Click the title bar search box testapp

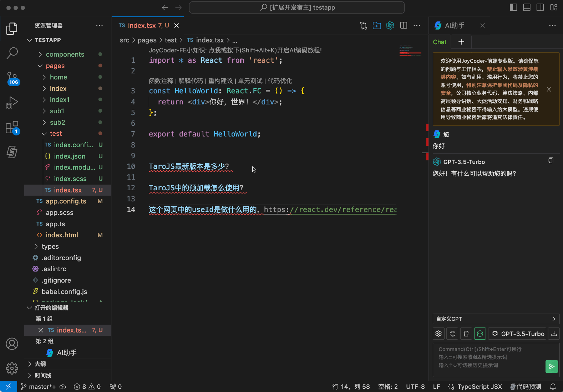pos(296,7)
